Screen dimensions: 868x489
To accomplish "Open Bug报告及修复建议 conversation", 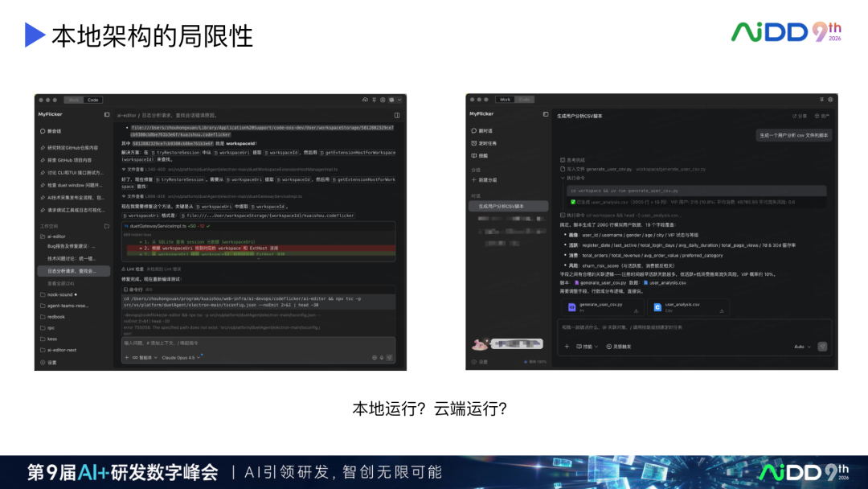I will click(72, 246).
